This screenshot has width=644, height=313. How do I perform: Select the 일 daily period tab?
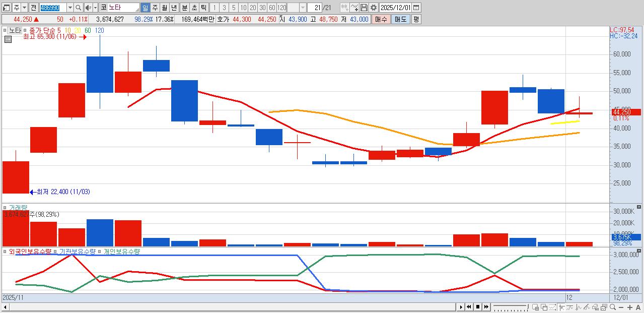click(x=145, y=8)
